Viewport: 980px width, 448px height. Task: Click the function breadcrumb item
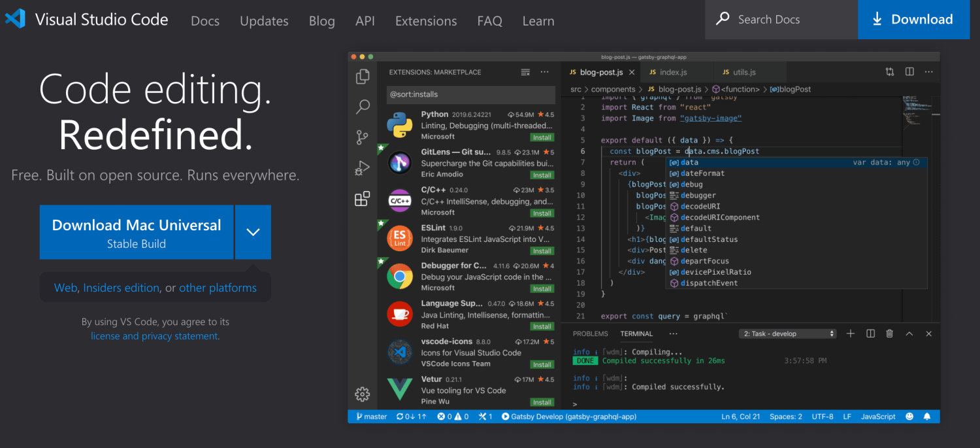(736, 89)
